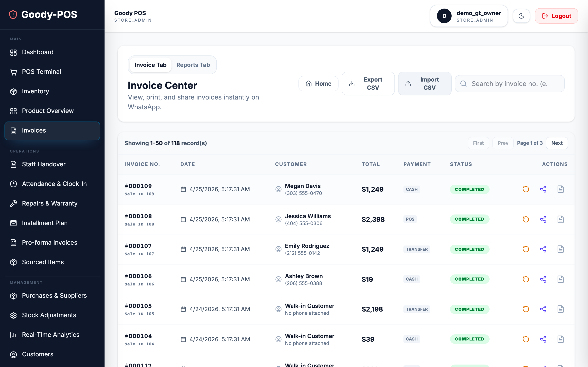The image size is (588, 367).
Task: Open the Staff Handover page
Action: tap(44, 164)
